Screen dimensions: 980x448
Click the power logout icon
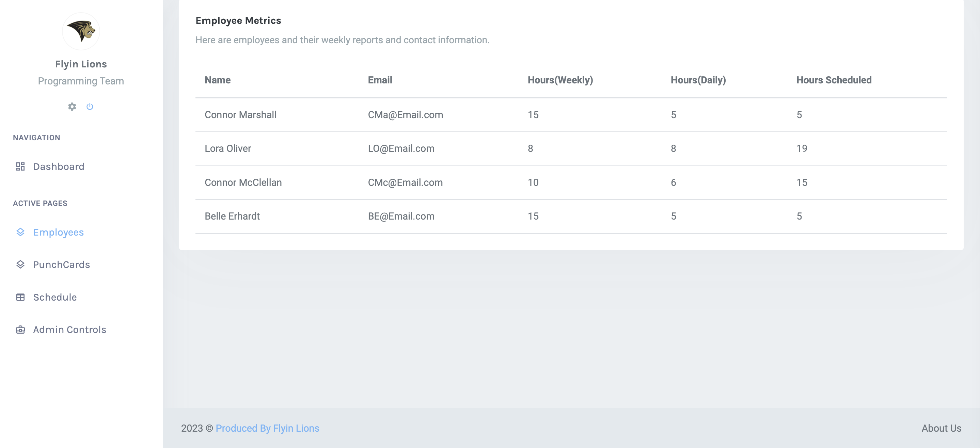(x=90, y=107)
